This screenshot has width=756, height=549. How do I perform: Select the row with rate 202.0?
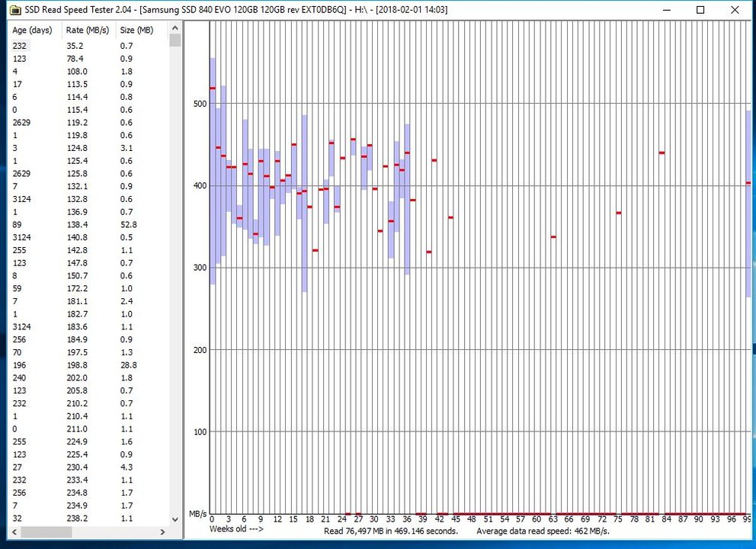point(89,378)
